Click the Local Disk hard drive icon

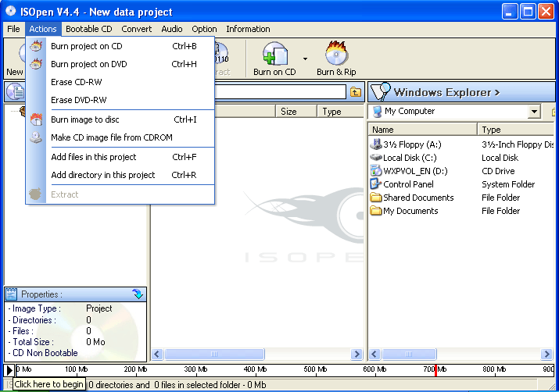click(376, 158)
